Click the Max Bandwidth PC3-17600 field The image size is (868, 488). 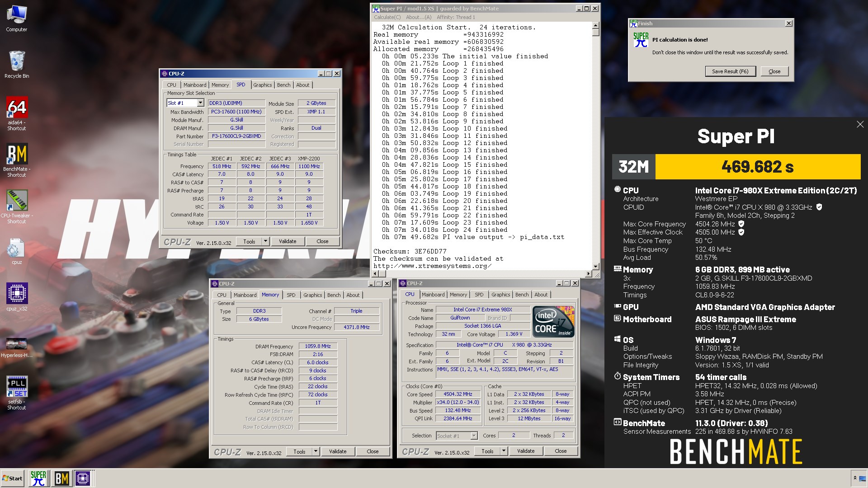236,112
